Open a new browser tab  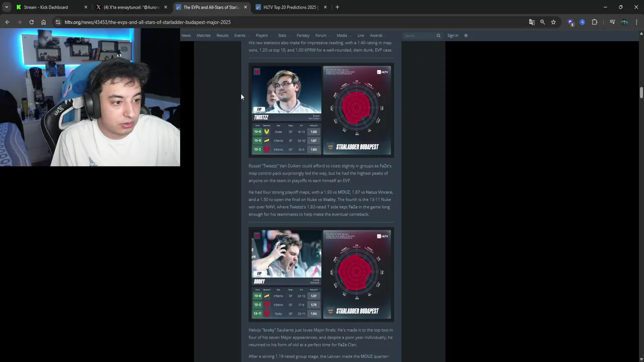pyautogui.click(x=337, y=7)
